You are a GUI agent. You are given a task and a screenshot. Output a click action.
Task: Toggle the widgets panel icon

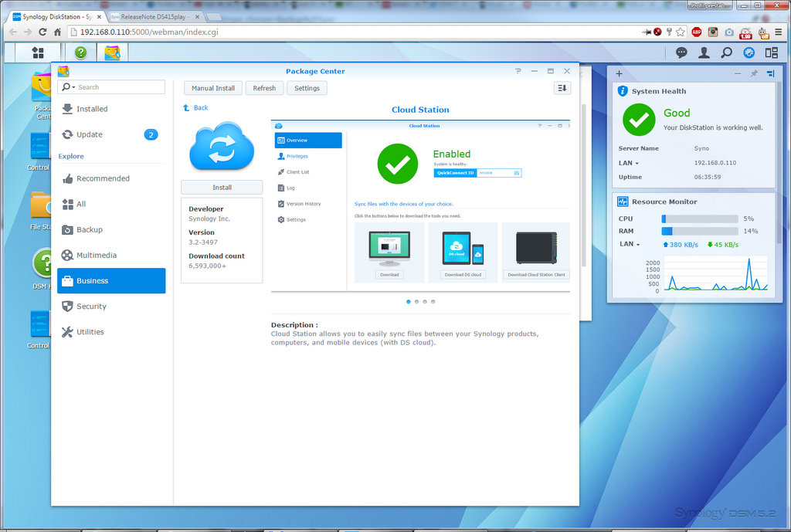point(749,53)
